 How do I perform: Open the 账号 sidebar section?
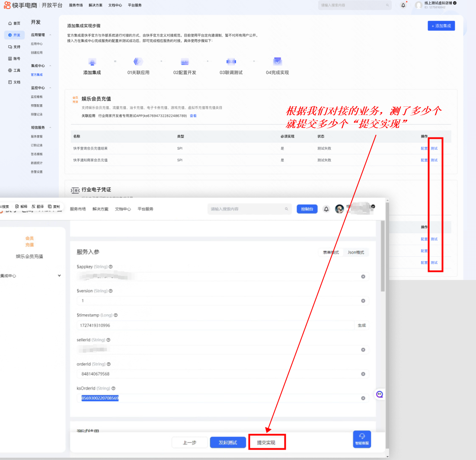coord(14,59)
